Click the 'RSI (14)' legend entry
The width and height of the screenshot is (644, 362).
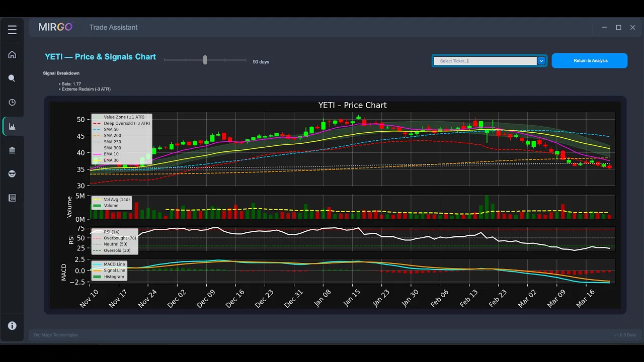click(x=106, y=232)
